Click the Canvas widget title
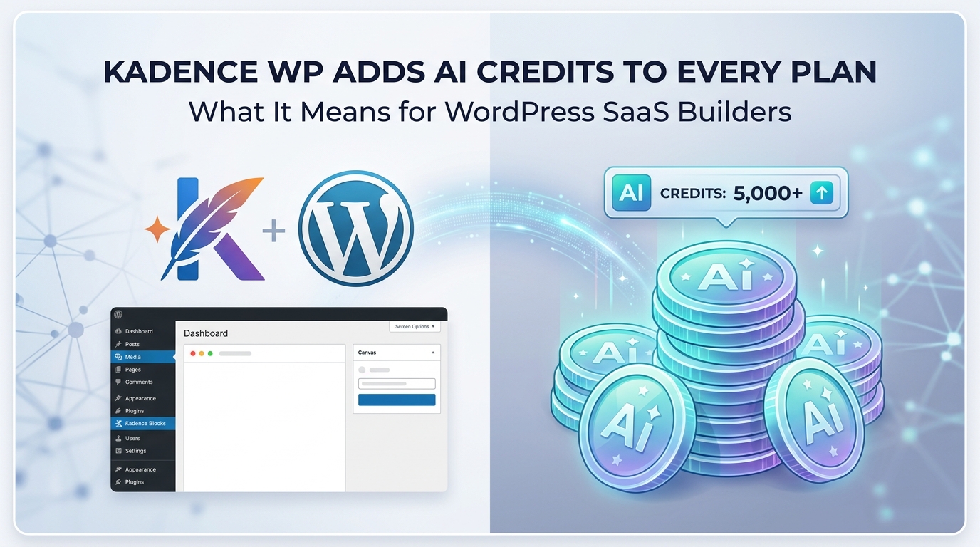The height and width of the screenshot is (547, 980). 367,353
